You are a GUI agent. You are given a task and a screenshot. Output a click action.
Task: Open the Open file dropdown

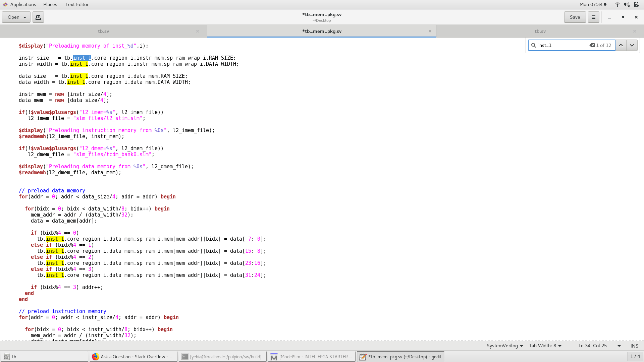pyautogui.click(x=16, y=17)
